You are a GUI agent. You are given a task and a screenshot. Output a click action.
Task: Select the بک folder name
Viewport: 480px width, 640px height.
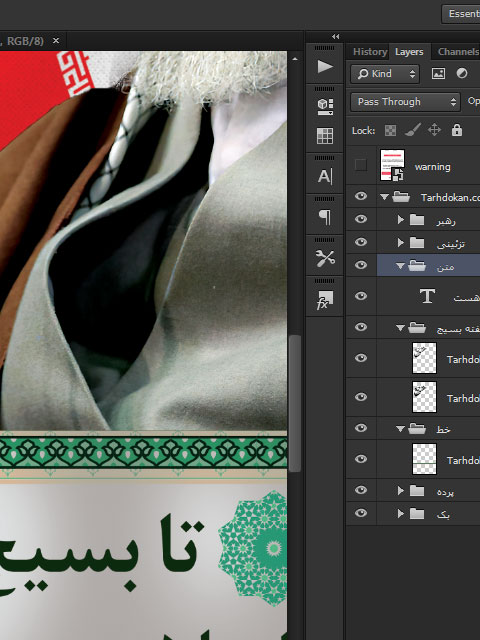click(443, 515)
